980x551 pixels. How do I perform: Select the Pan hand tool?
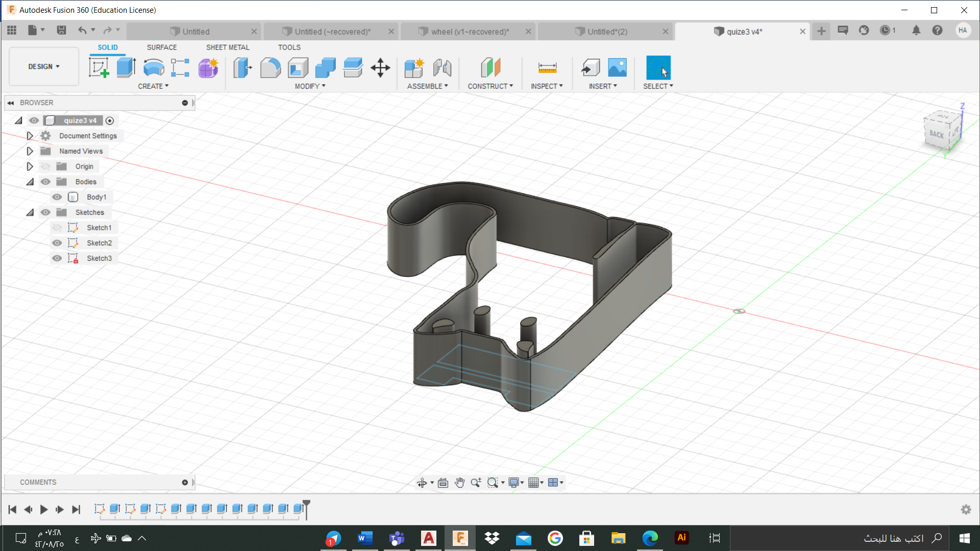459,483
